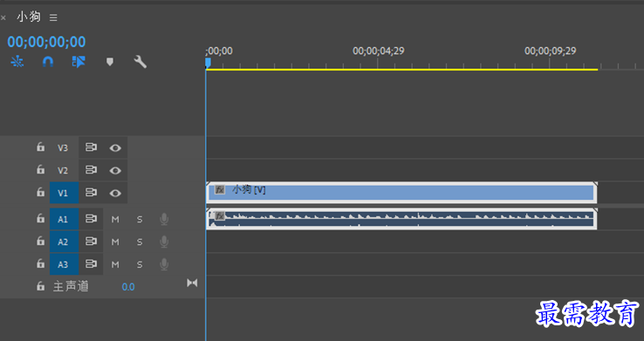Select the 小狗 sequence tab
The height and width of the screenshot is (341, 644).
29,17
